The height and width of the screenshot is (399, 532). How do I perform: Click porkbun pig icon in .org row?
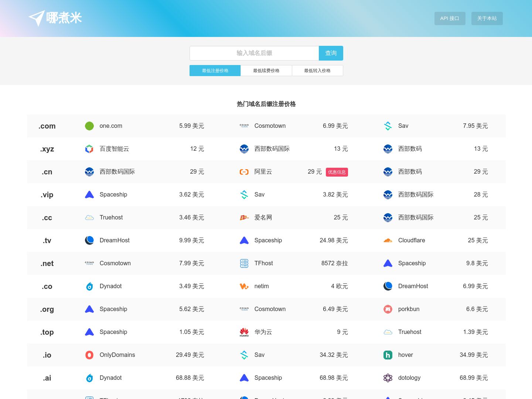pyautogui.click(x=388, y=309)
